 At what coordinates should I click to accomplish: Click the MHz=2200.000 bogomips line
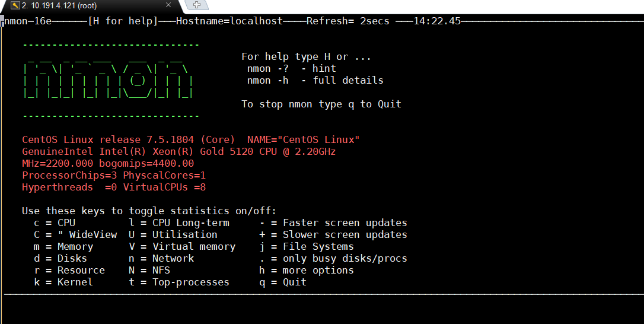pyautogui.click(x=108, y=164)
